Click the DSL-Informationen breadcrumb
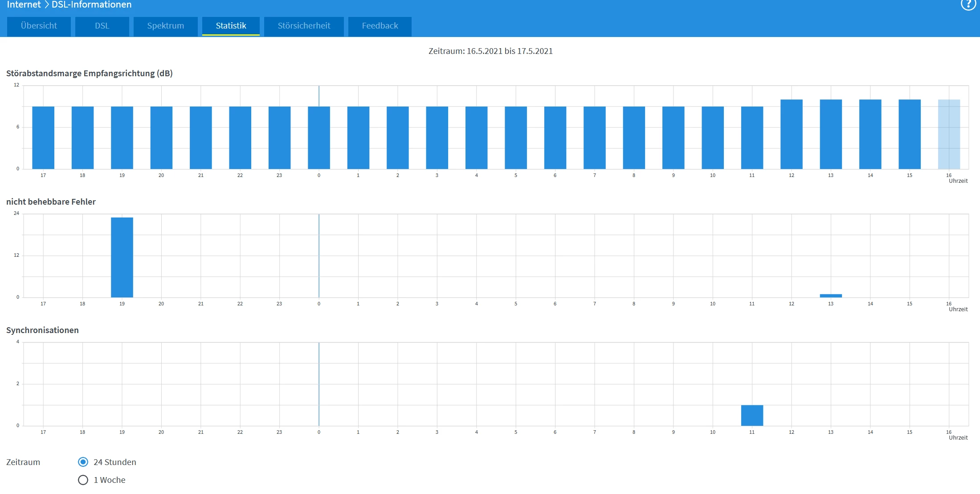980x494 pixels. [x=91, y=4]
